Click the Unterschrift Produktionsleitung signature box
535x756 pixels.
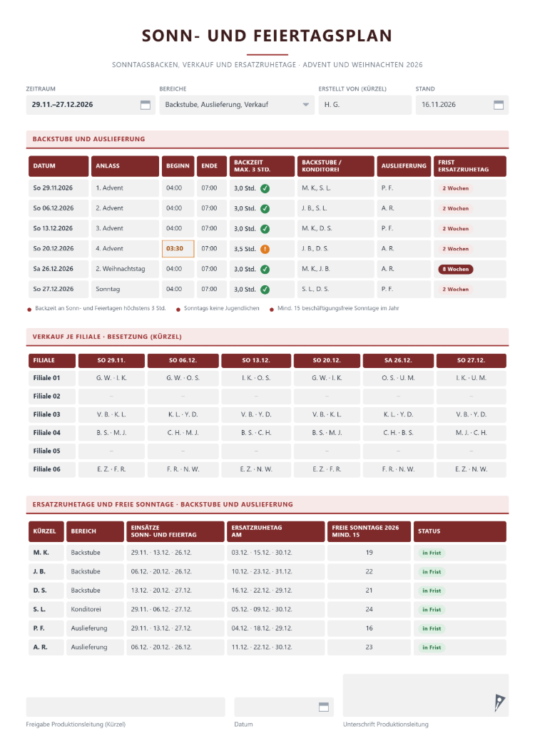click(425, 695)
